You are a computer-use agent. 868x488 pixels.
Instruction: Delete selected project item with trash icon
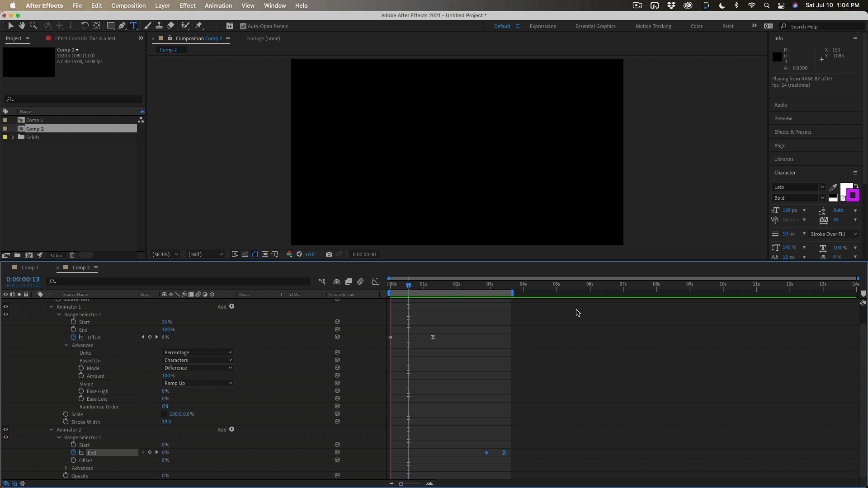click(72, 255)
